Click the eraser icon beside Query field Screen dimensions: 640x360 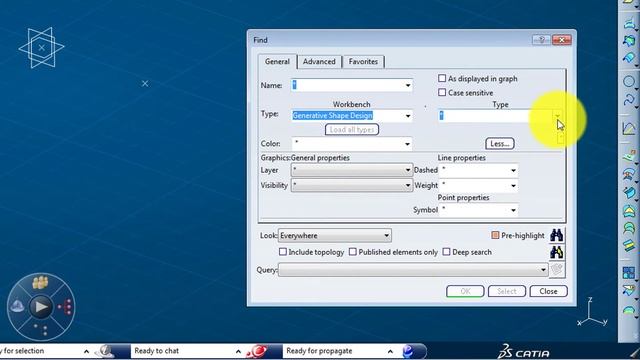[x=557, y=270]
